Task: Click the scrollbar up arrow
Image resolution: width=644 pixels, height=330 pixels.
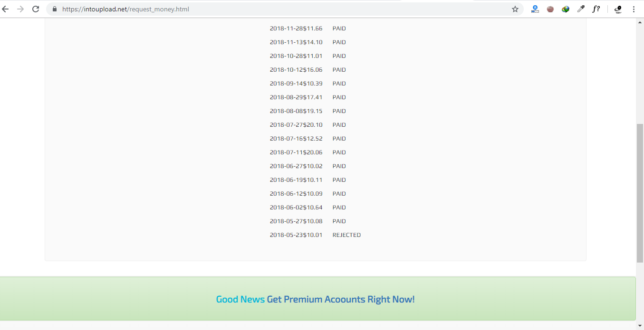Action: click(x=640, y=21)
